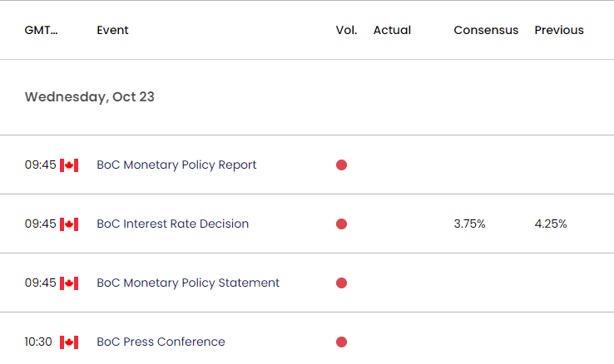614x364 pixels.
Task: Open the BoC Press Conference event
Action: point(161,342)
